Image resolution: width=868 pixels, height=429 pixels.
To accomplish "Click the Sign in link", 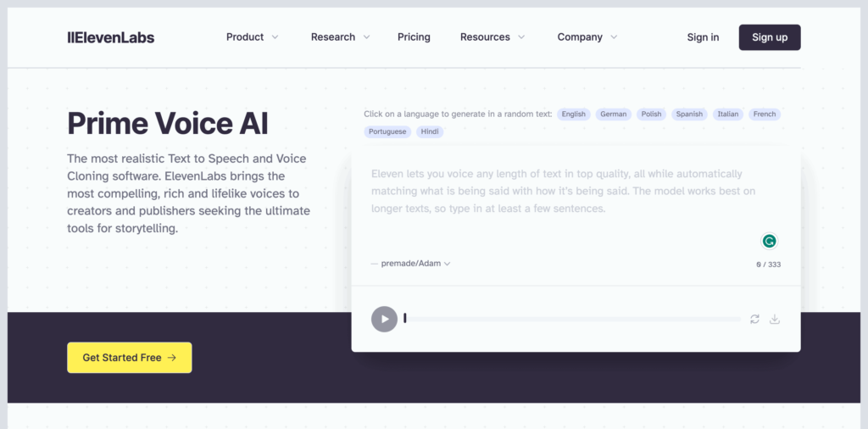I will pos(703,37).
